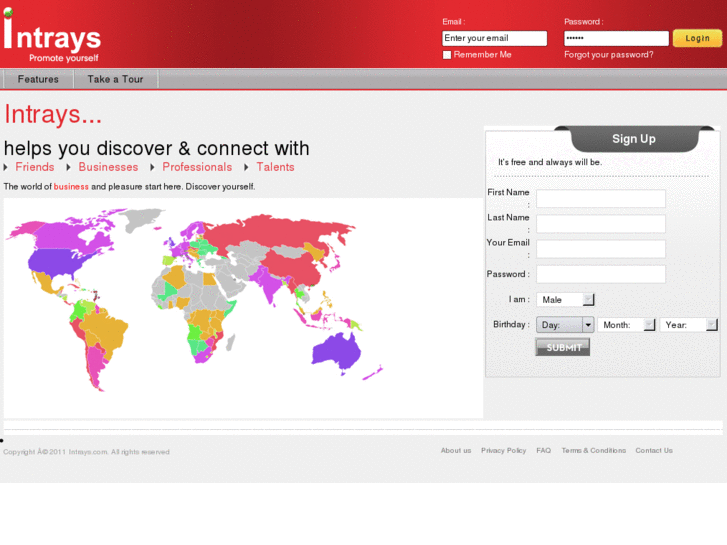Click Australia on the world map
The width and height of the screenshot is (727, 545).
click(337, 351)
